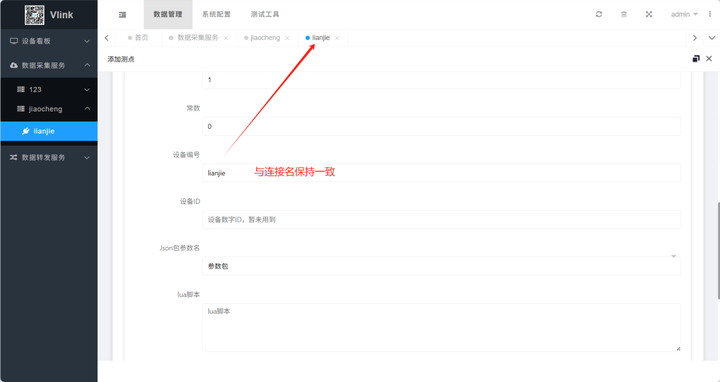The width and height of the screenshot is (720, 382).
Task: Open the tab options chevron dropdown
Action: click(x=712, y=38)
